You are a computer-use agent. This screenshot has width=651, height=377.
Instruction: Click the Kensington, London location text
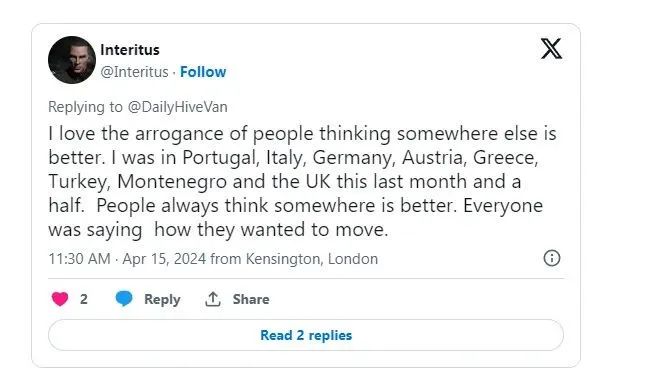coord(312,259)
